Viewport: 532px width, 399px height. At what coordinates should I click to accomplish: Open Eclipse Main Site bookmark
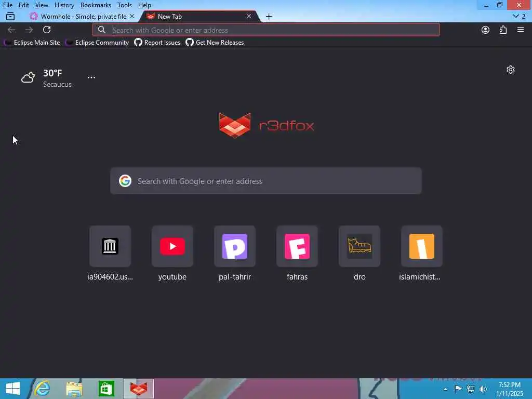pos(32,43)
